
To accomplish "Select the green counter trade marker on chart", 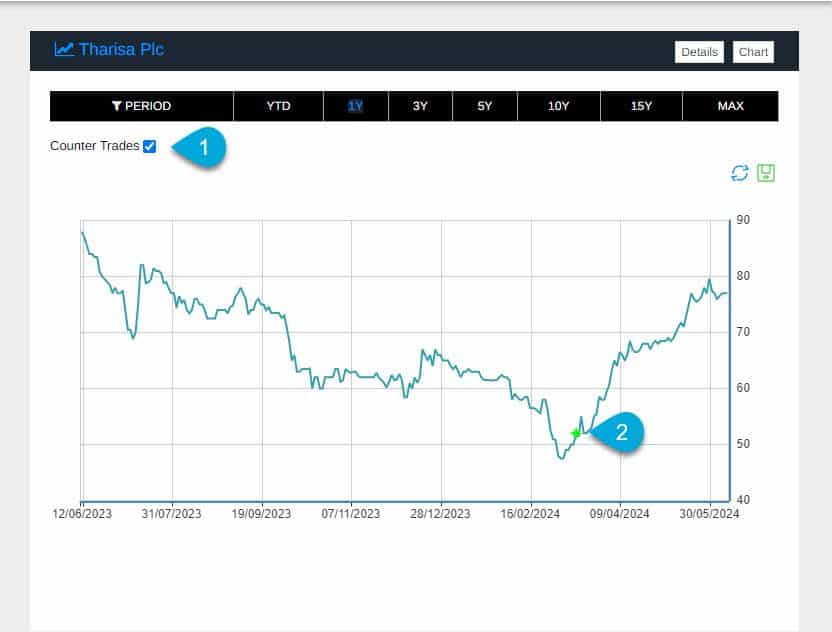I will 576,433.
